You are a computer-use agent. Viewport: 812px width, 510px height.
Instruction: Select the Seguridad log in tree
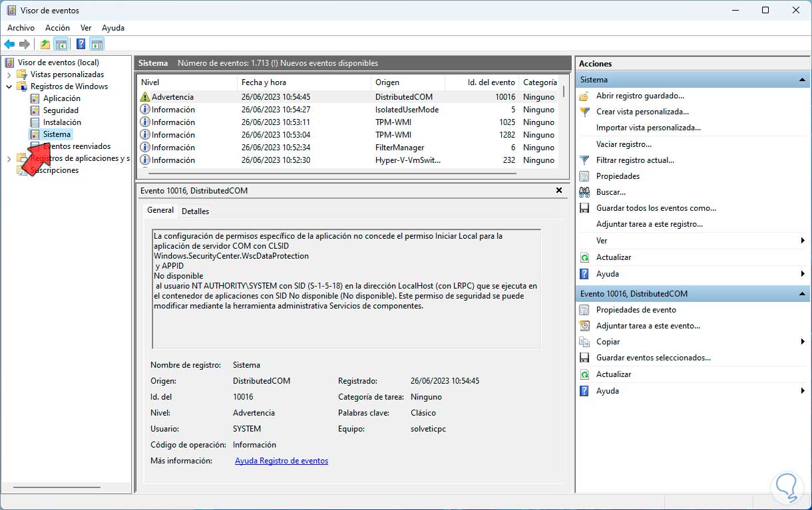coord(61,110)
